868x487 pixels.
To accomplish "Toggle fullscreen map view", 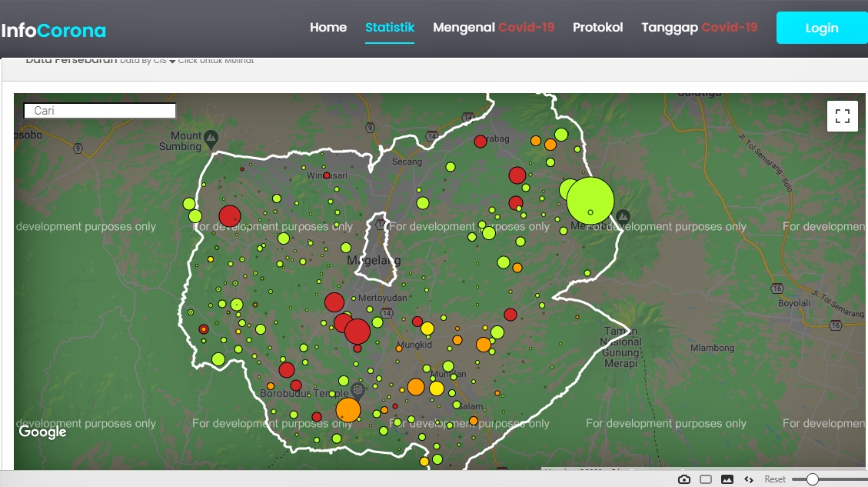I will click(842, 116).
